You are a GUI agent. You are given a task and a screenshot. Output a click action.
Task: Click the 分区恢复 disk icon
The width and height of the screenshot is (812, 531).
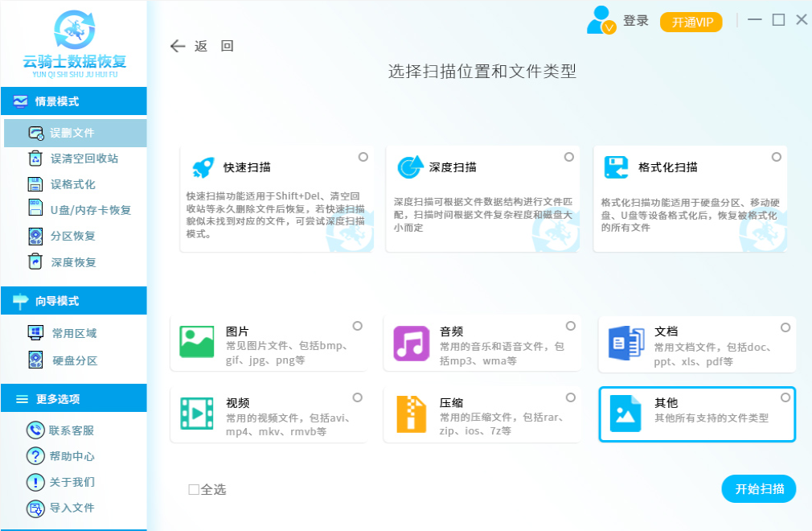[35, 237]
